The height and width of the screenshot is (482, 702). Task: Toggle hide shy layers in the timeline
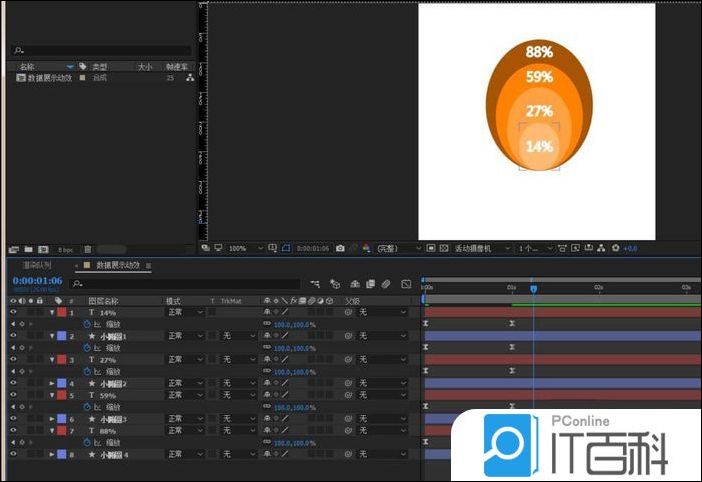355,284
